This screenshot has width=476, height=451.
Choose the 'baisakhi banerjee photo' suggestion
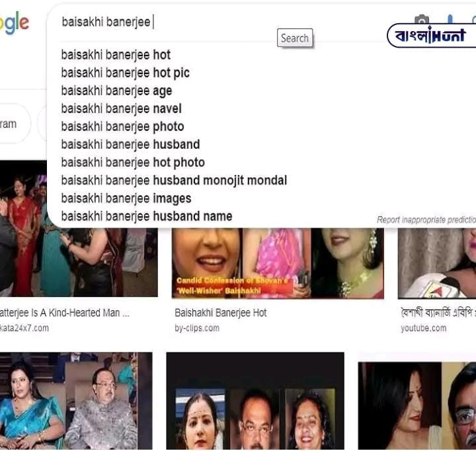[x=122, y=127]
